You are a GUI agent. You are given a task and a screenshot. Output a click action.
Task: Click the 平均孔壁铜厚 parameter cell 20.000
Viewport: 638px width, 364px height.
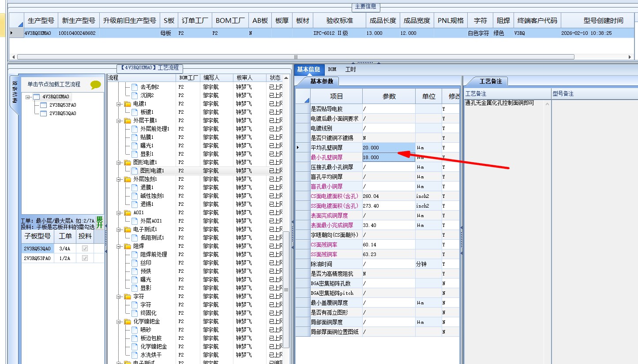pyautogui.click(x=389, y=148)
